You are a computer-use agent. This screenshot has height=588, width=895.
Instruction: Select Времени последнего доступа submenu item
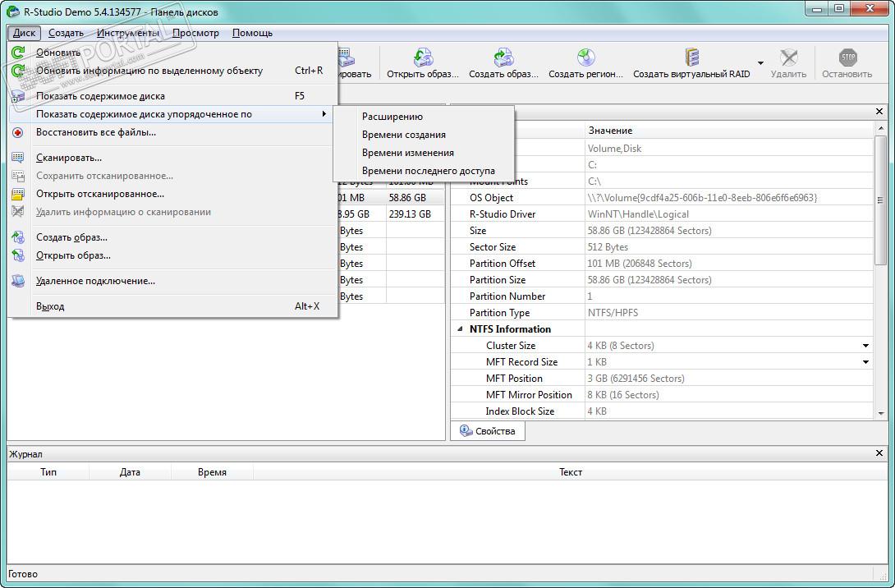click(424, 172)
